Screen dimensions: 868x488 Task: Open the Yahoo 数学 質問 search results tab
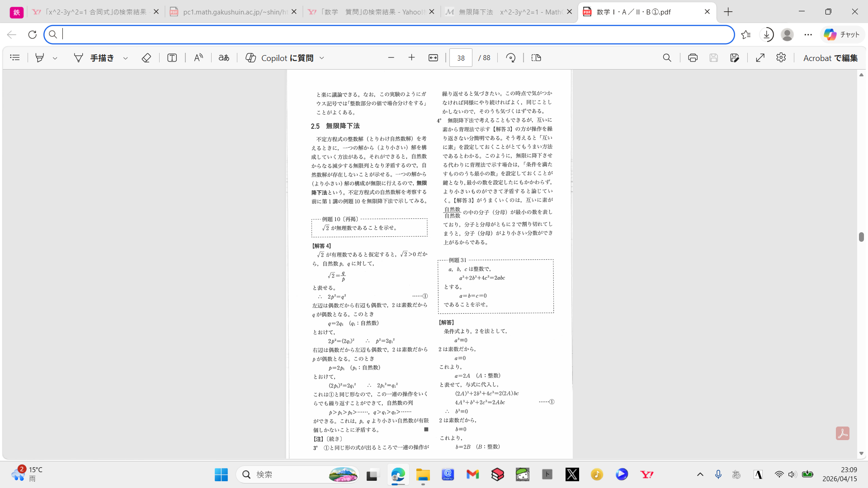[371, 11]
